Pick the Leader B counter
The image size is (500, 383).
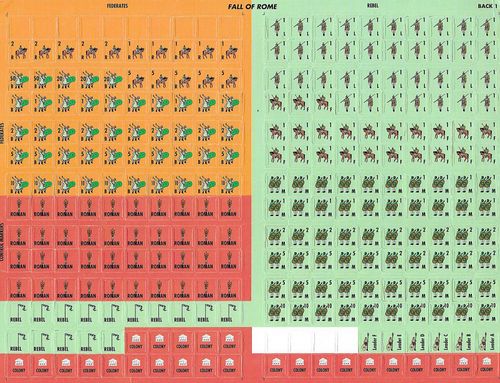(x=464, y=342)
